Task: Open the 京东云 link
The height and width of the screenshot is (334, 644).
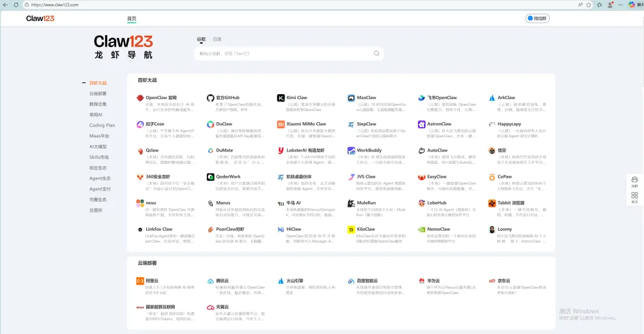Action: pyautogui.click(x=504, y=281)
